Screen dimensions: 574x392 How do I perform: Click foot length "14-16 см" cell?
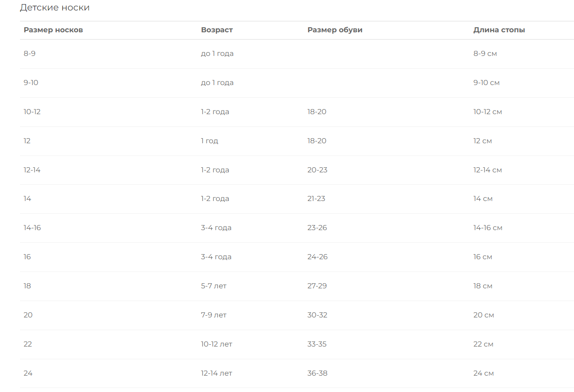(x=488, y=228)
